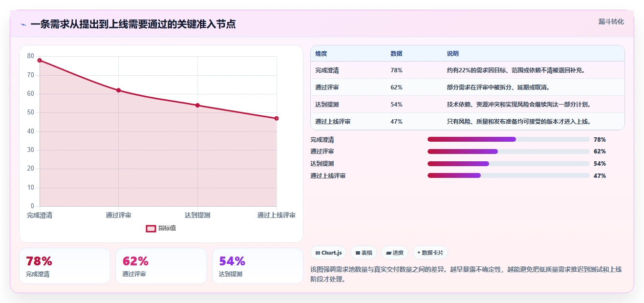Select the 达到提测 table row label
Screen dimensions: 644x303
pyautogui.click(x=327, y=105)
